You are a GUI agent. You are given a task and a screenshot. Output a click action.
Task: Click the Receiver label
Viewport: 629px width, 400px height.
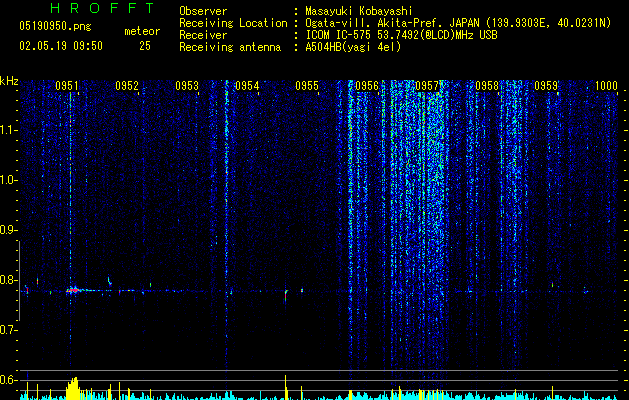point(203,35)
